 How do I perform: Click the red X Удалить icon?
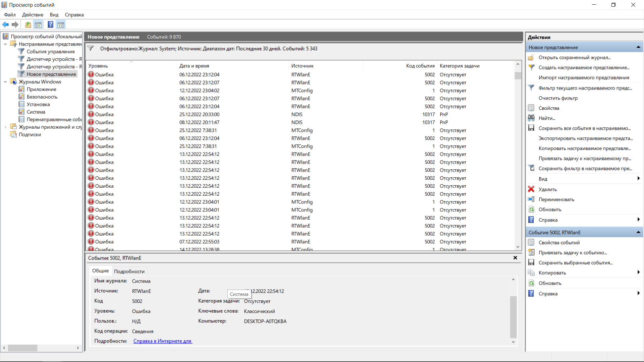(531, 189)
